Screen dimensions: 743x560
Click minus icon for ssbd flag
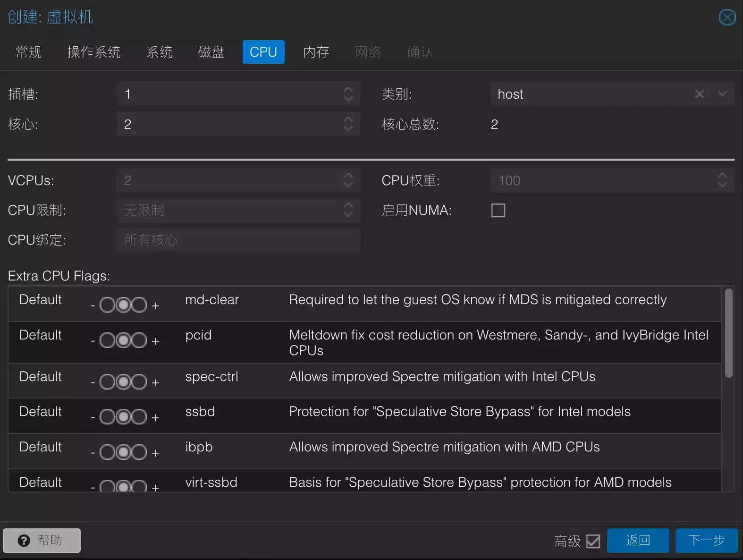[93, 417]
